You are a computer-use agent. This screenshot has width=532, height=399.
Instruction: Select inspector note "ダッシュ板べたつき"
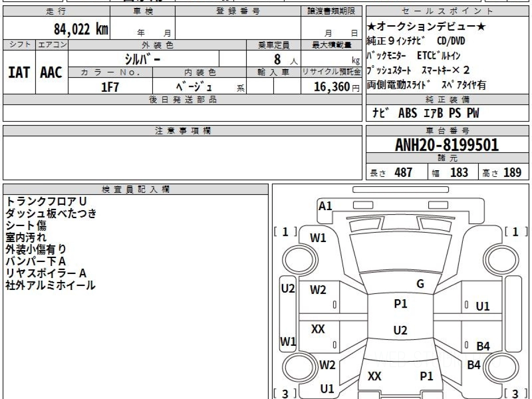(x=51, y=214)
